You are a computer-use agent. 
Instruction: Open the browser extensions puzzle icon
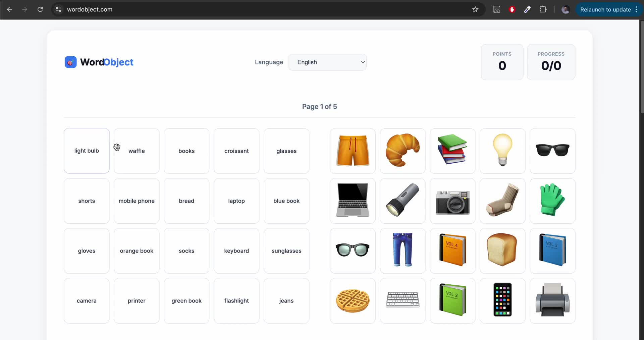click(543, 9)
